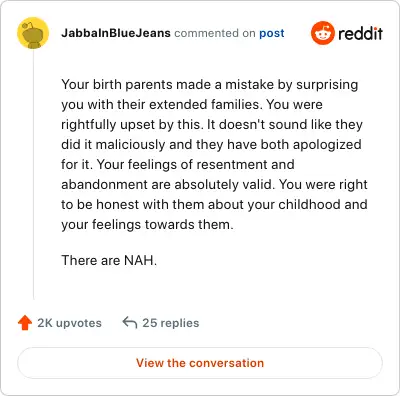Select the View the conversation button
Screen dimensions: 400x396
pos(200,363)
